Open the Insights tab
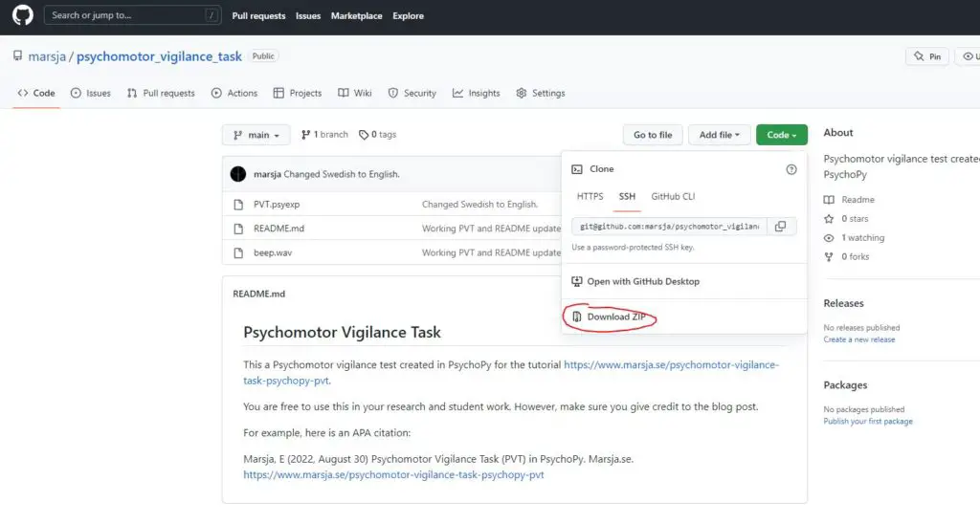Screen dimensions: 980x524 pos(477,93)
